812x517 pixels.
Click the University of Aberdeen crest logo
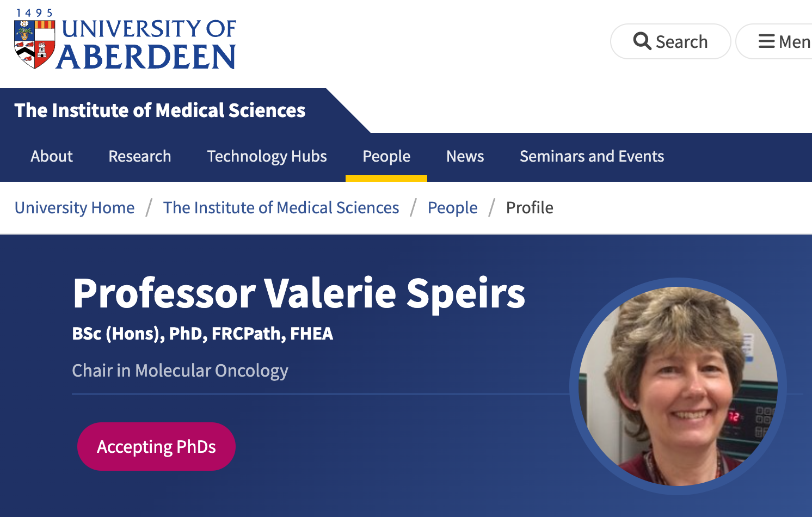coord(34,44)
